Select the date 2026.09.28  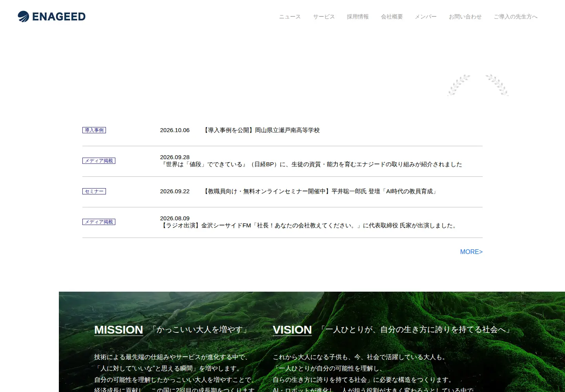[175, 157]
